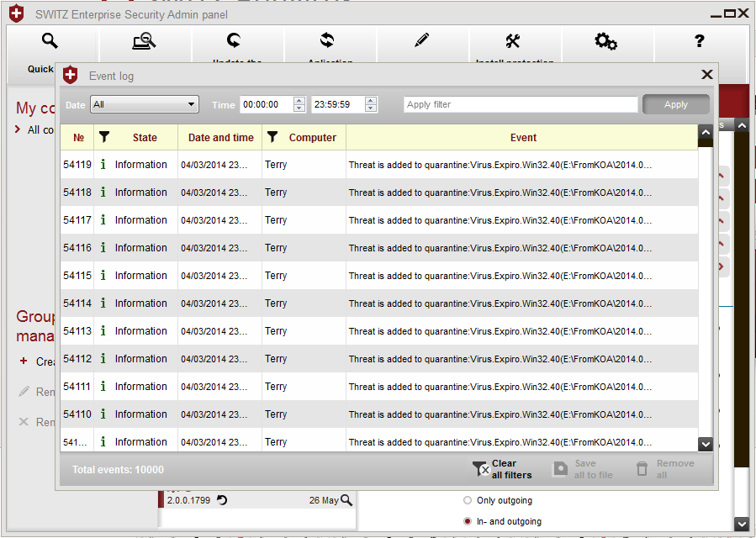
Task: Open the computer scan toolbar icon
Action: (x=144, y=41)
